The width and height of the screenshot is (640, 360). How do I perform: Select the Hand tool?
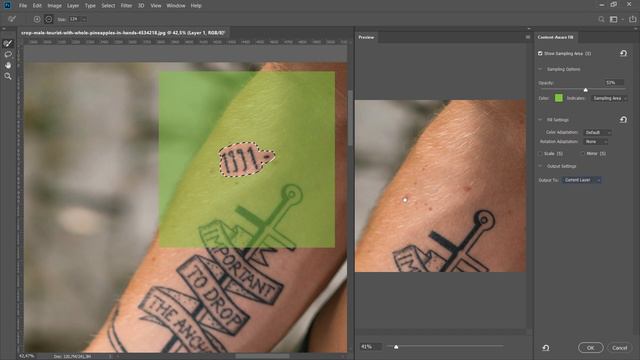(x=7, y=65)
